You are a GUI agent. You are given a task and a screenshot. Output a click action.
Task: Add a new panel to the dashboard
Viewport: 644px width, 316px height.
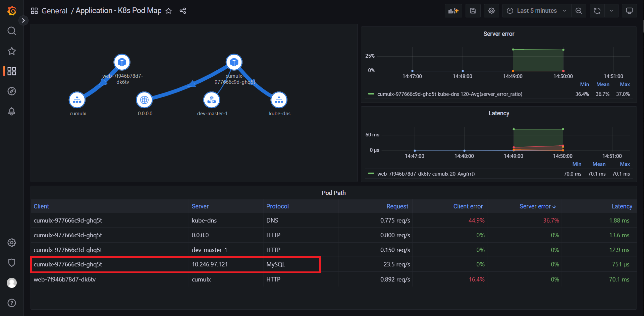coord(453,11)
